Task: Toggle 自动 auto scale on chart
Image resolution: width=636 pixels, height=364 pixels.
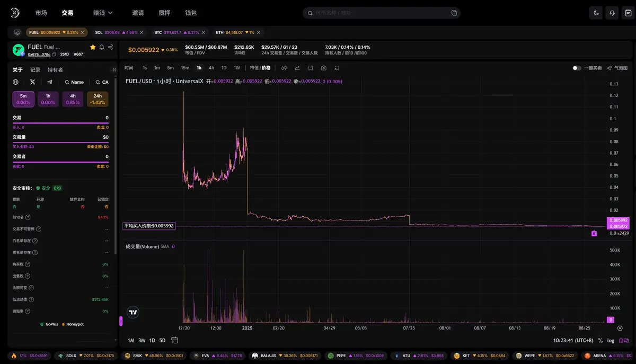Action: (x=624, y=341)
